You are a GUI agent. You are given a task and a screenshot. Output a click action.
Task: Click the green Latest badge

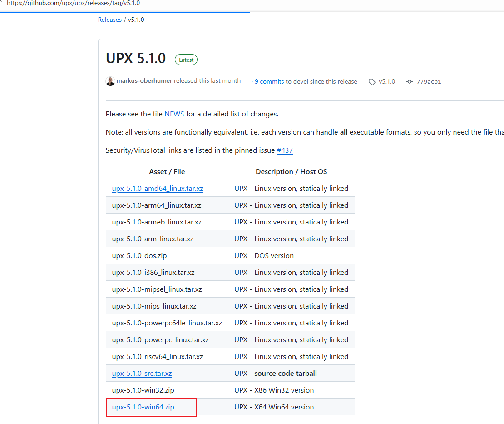186,60
